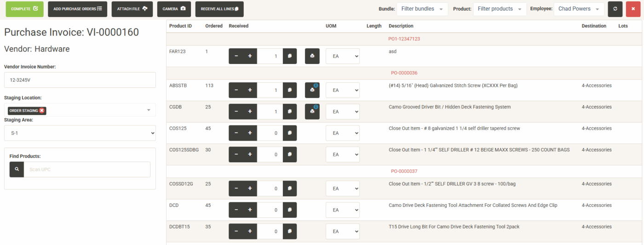Click the search icon beside Scan UPC
Image resolution: width=644 pixels, height=245 pixels.
point(17,170)
